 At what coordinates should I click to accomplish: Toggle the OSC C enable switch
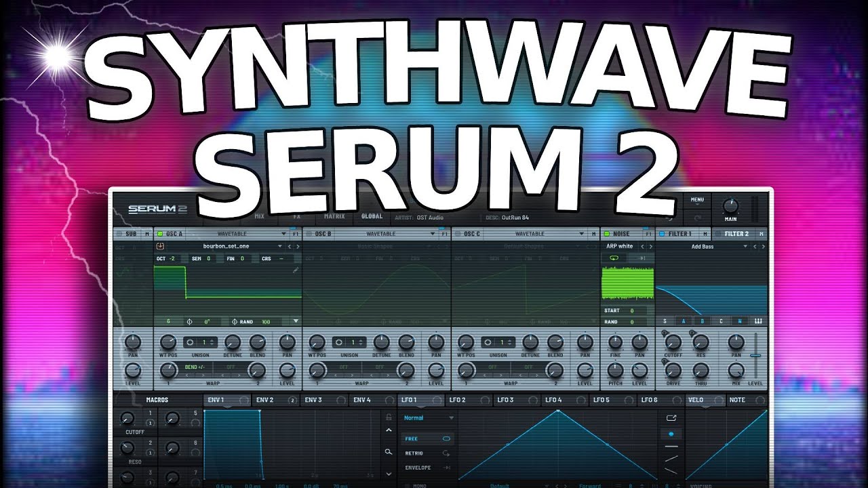(459, 233)
